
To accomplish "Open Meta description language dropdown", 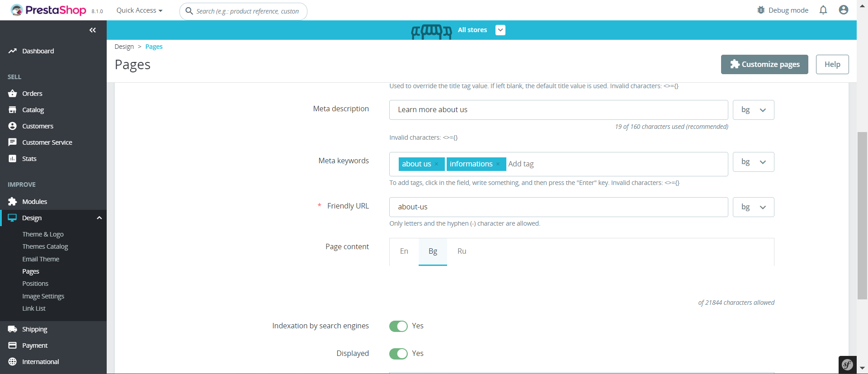I will pyautogui.click(x=753, y=110).
